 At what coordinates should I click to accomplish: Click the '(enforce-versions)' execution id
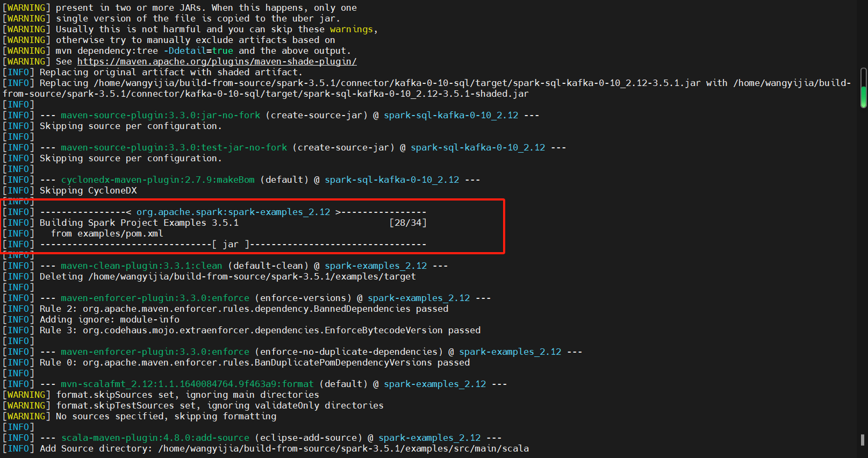coord(303,298)
